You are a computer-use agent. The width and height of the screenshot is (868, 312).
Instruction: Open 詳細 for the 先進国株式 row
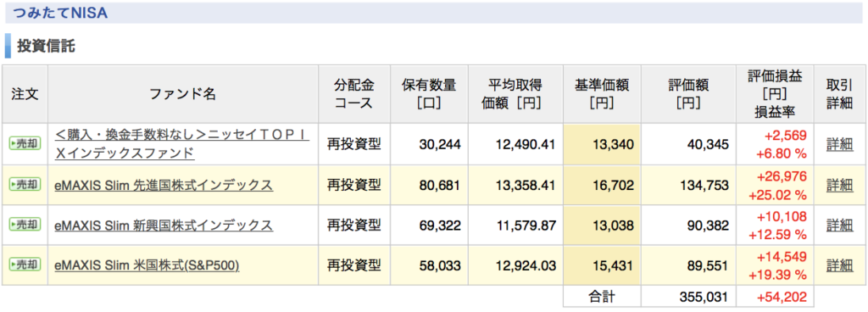[x=839, y=185]
